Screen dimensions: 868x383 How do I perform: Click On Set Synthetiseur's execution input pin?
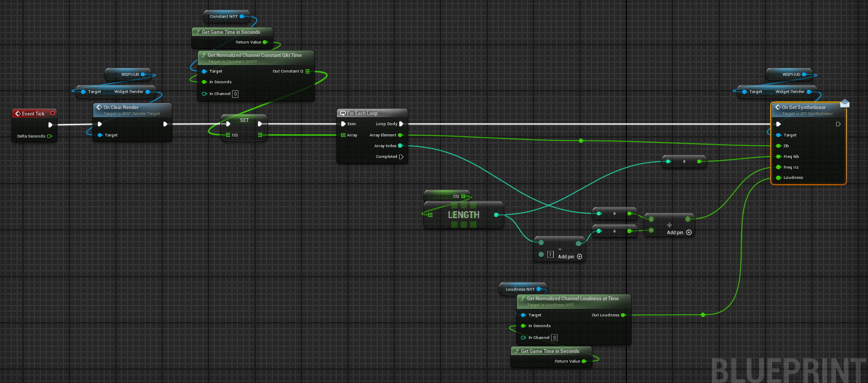(778, 124)
